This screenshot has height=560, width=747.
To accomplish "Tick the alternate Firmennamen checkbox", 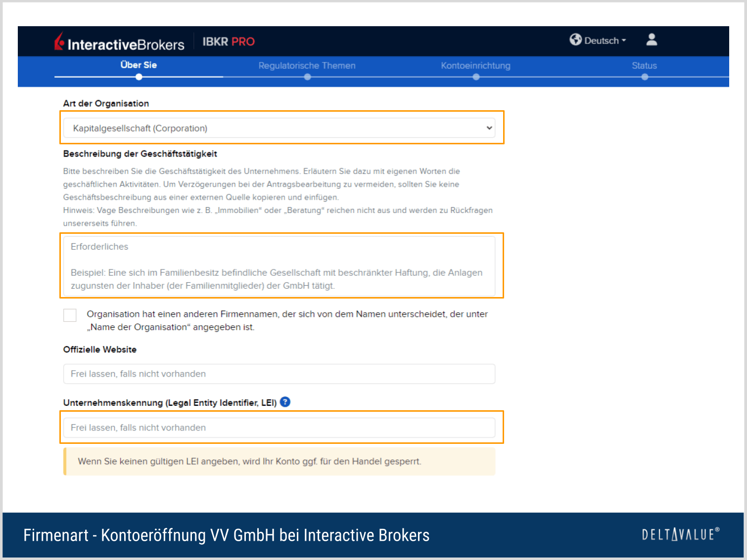I will pyautogui.click(x=70, y=315).
